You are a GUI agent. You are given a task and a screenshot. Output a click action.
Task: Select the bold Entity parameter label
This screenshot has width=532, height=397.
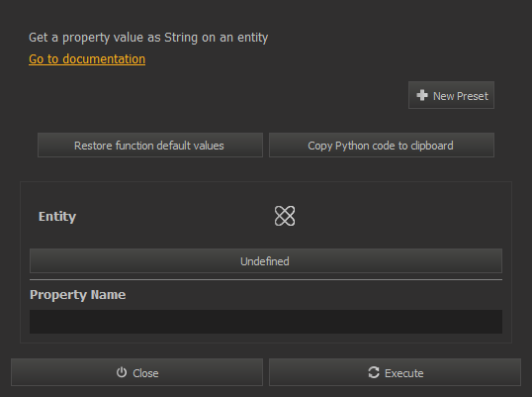tap(57, 217)
